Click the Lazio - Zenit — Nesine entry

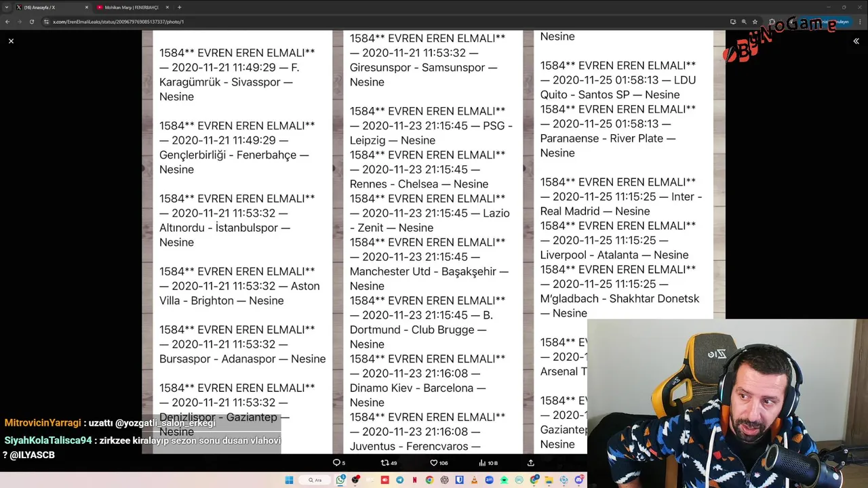430,213
